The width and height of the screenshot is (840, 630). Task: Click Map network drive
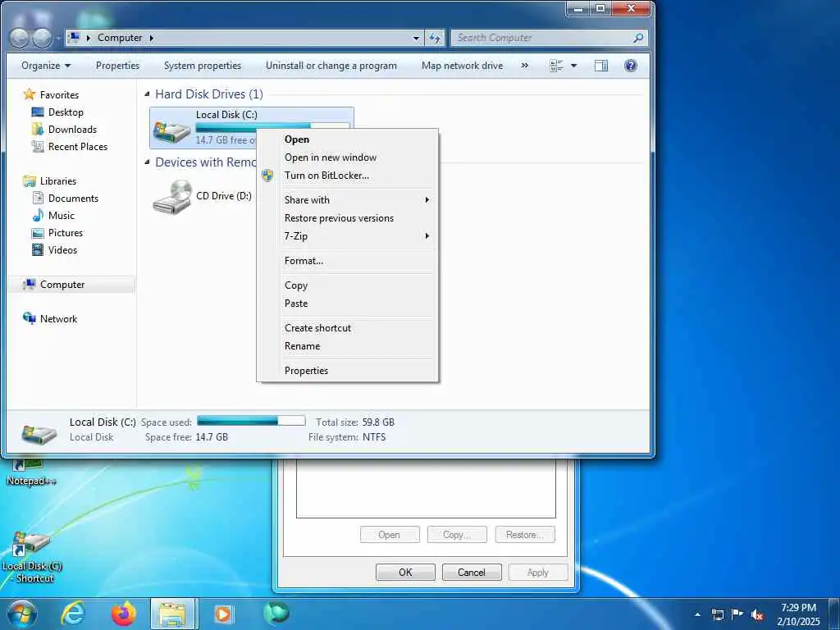(462, 66)
